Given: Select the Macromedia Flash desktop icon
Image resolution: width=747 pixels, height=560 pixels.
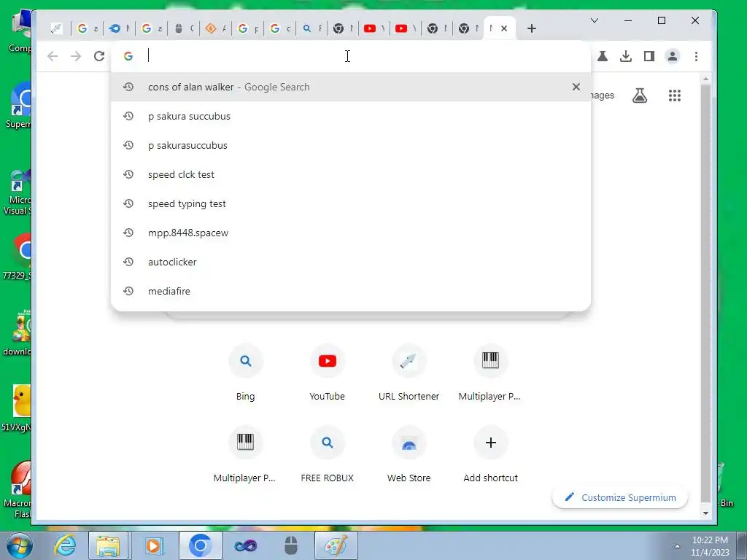Looking at the screenshot, I should click(18, 489).
